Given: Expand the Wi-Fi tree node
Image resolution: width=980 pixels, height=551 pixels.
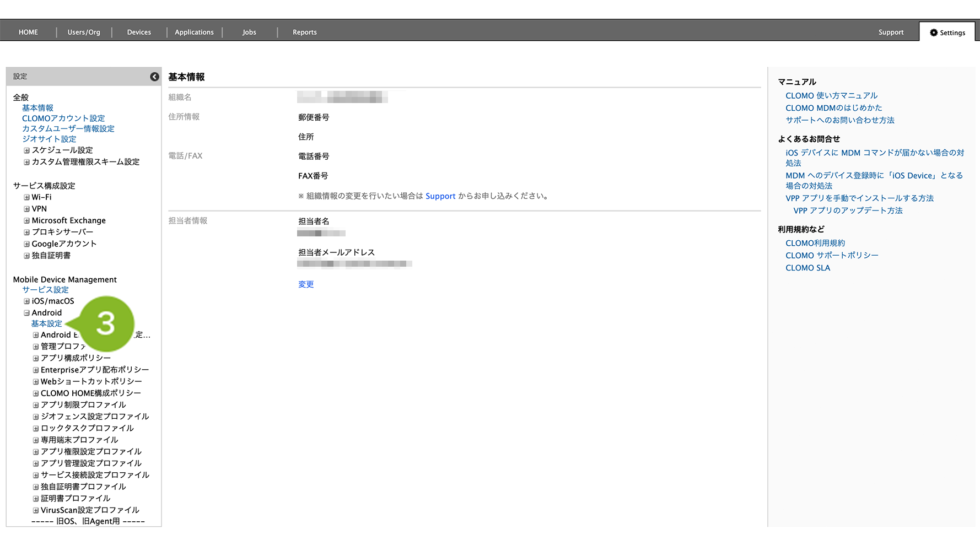Looking at the screenshot, I should pyautogui.click(x=26, y=197).
